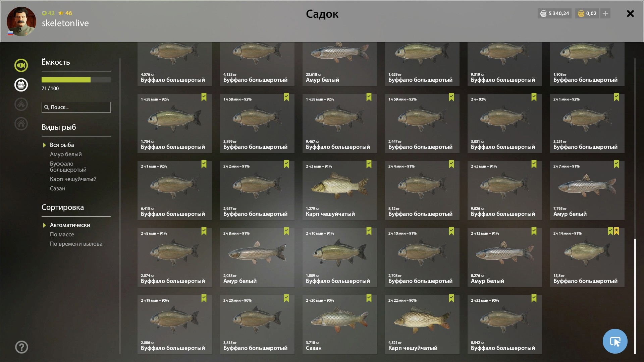The height and width of the screenshot is (362, 644).
Task: Click the silver coins balance icon
Action: click(543, 13)
